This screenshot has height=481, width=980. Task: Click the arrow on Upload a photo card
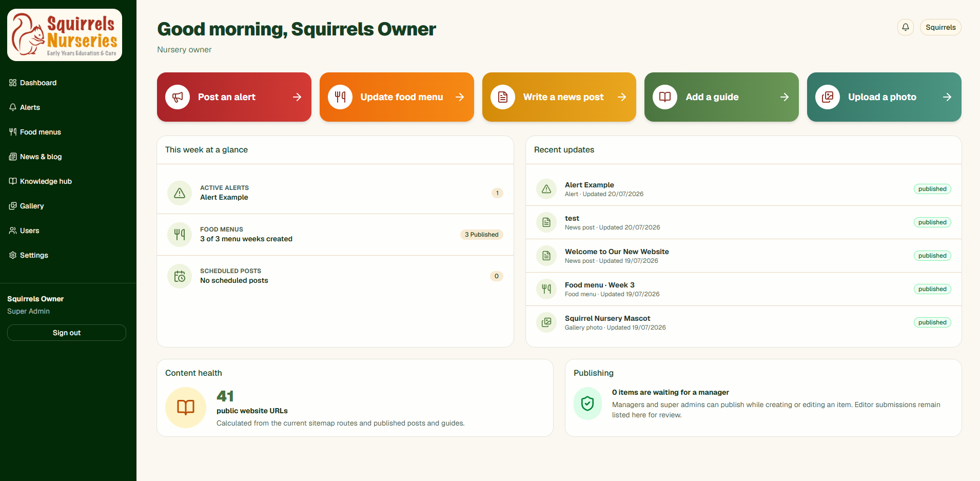click(947, 97)
